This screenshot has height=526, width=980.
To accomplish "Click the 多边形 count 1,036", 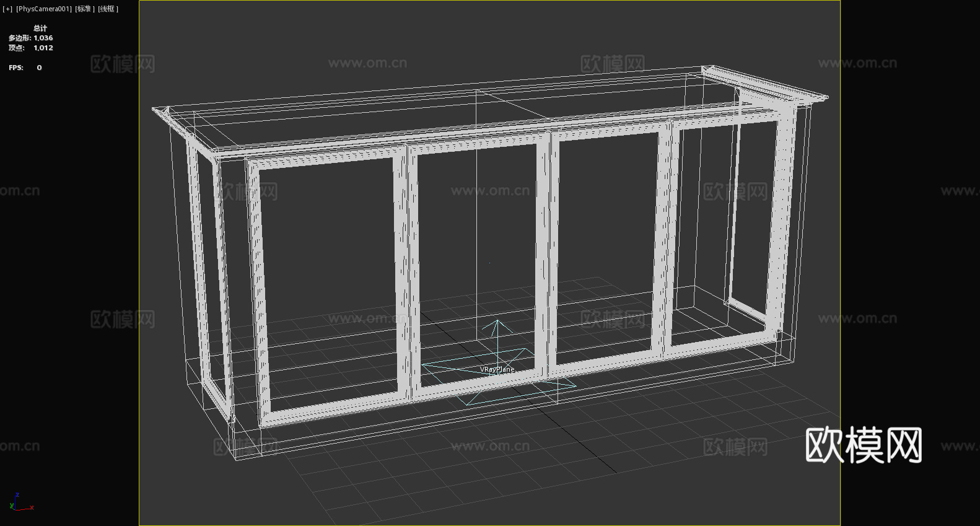I will coord(43,38).
